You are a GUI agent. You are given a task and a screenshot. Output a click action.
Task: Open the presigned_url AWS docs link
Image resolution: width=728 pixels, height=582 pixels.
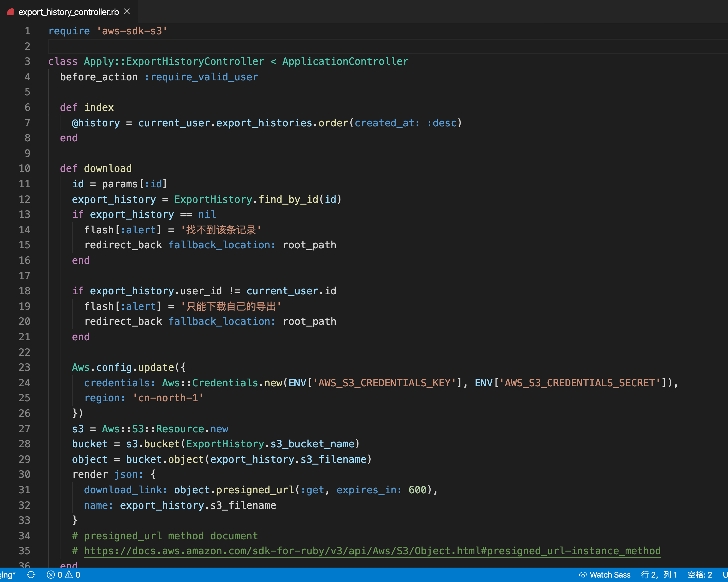tap(372, 551)
